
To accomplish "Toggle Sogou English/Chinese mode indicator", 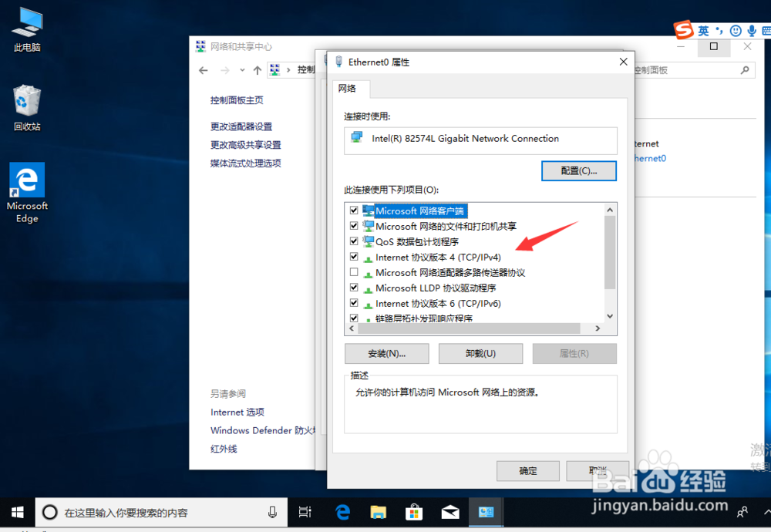I will click(x=704, y=31).
